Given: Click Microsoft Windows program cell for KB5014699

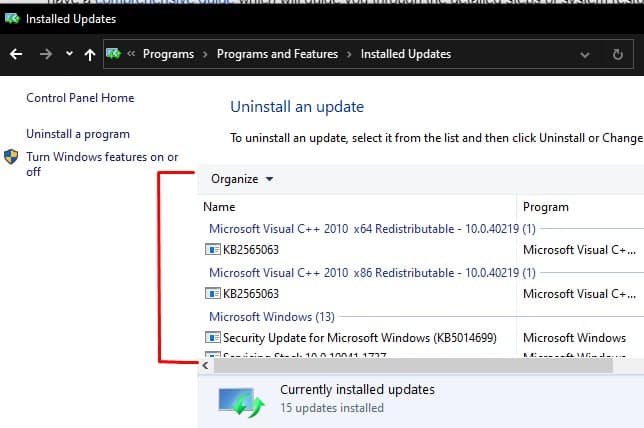Looking at the screenshot, I should pos(574,338).
